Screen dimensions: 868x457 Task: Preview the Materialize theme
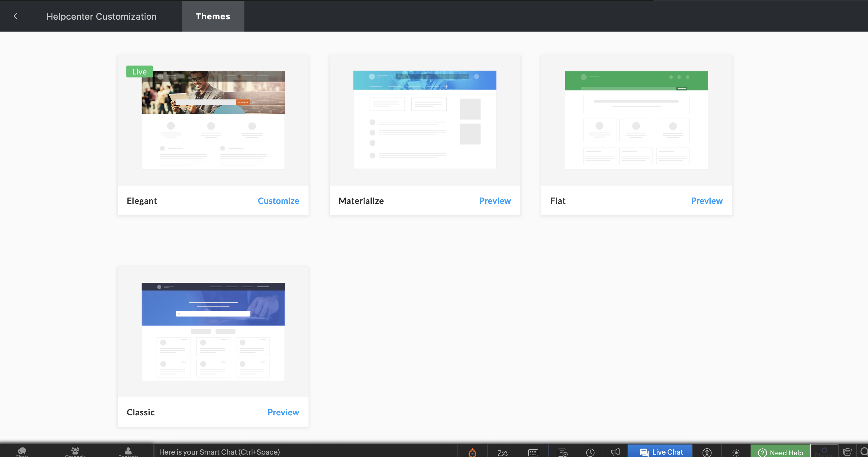495,201
